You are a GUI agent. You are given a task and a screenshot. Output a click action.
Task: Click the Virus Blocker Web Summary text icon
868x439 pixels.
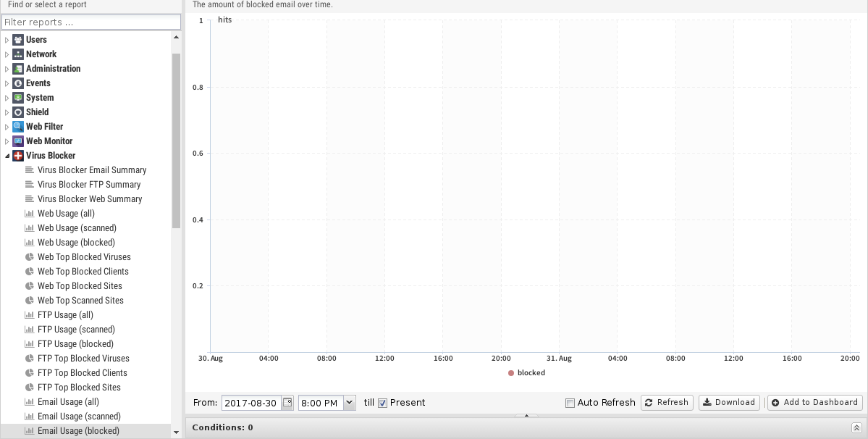coord(30,198)
